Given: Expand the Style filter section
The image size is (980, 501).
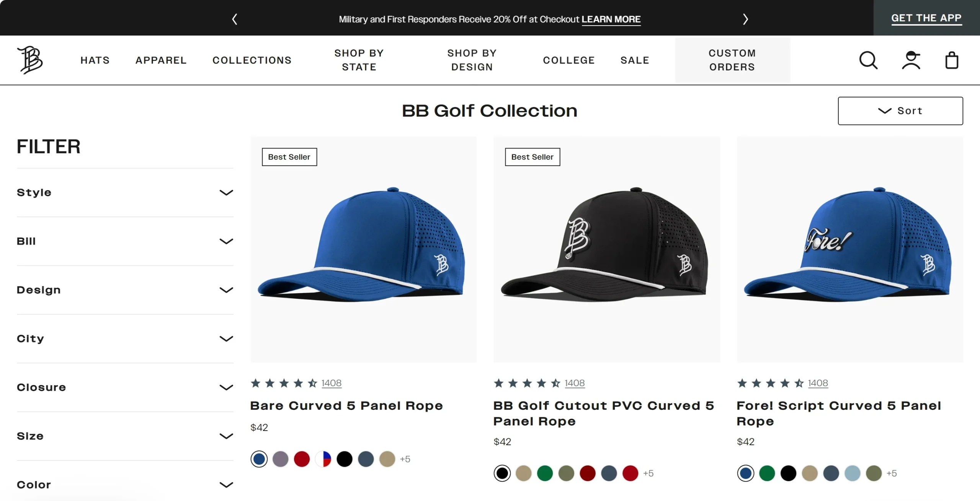Looking at the screenshot, I should coord(125,192).
